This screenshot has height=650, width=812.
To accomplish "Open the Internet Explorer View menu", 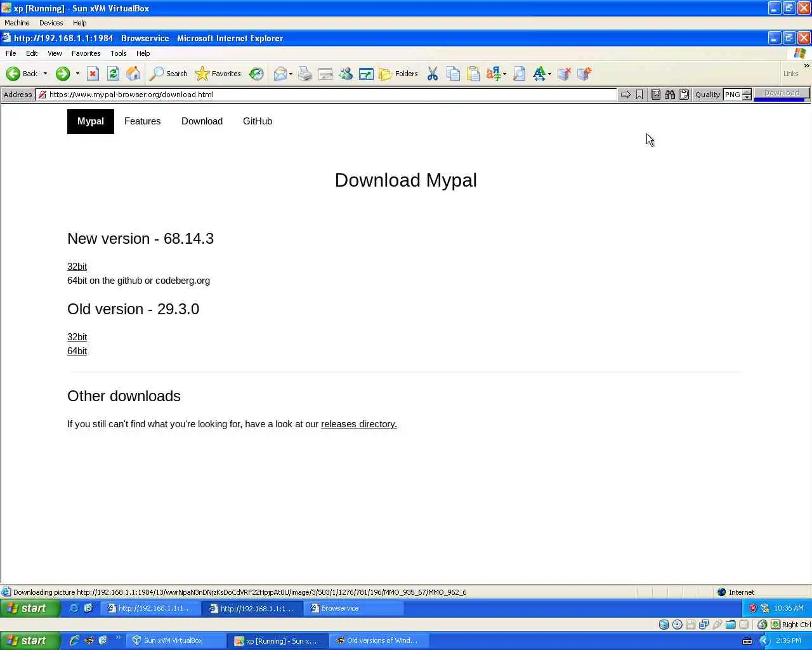I will point(55,53).
